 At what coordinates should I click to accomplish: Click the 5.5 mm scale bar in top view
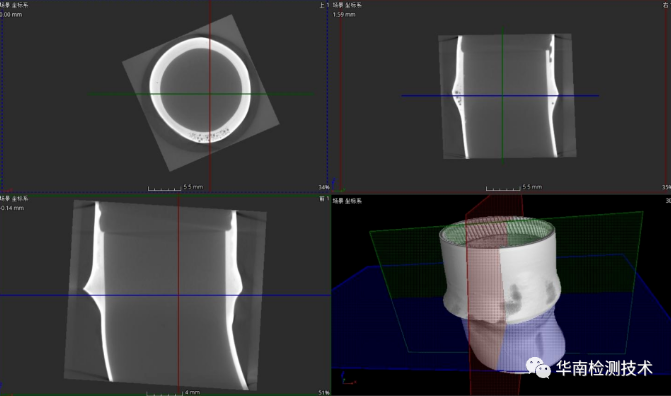click(175, 188)
